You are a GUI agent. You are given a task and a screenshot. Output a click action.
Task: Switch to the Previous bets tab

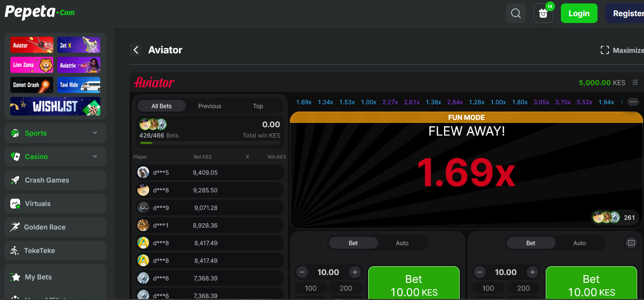click(x=210, y=106)
